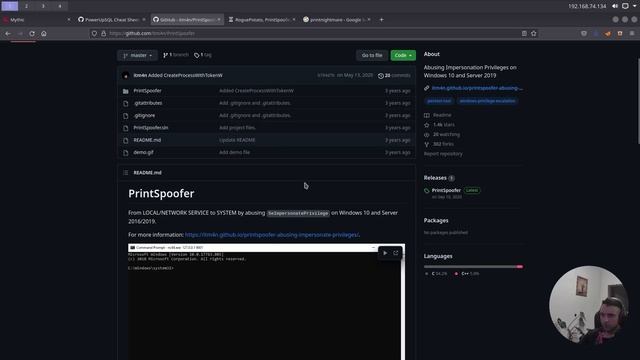Go back in browser history
The image size is (640, 360).
coord(8,33)
